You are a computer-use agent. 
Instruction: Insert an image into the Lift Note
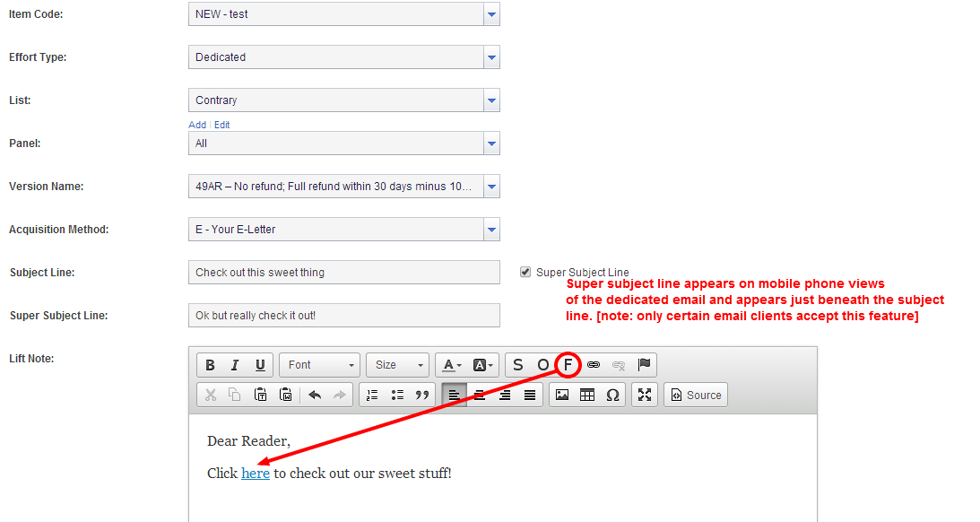tap(562, 396)
